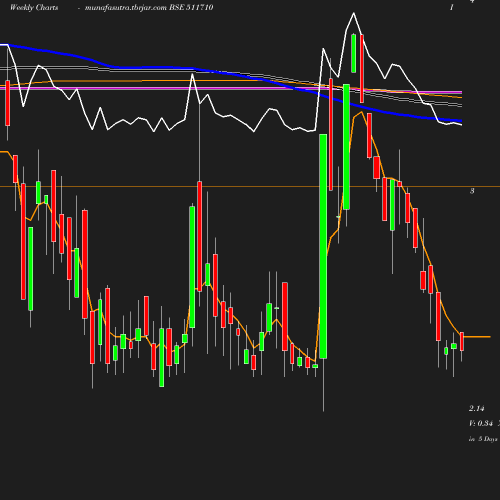Click the "in 5 Days" label

tap(483, 439)
